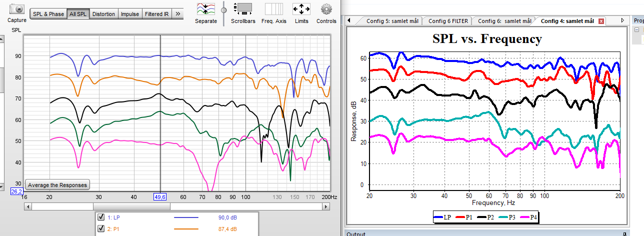Open the Controls gear icon
Image resolution: width=644 pixels, height=236 pixels.
click(326, 9)
